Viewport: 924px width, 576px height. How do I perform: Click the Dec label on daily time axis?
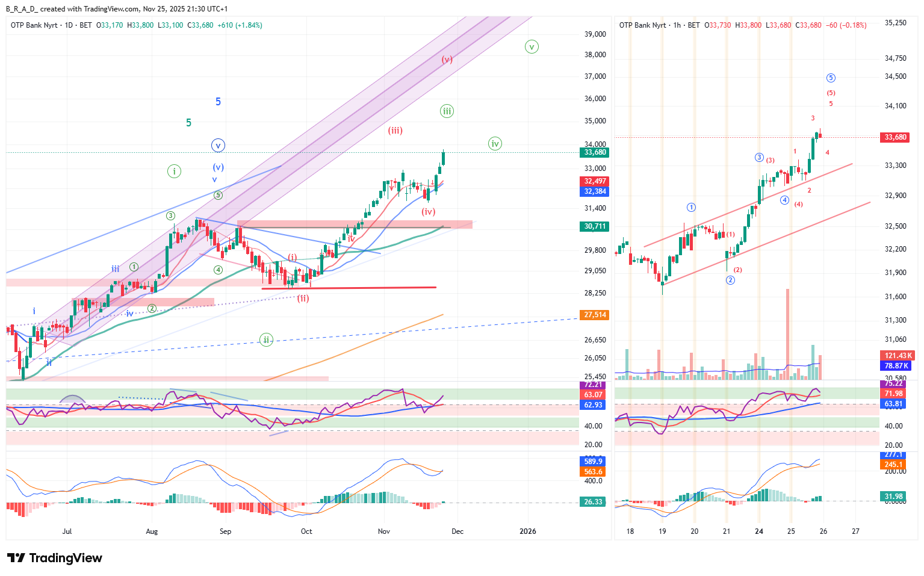457,531
